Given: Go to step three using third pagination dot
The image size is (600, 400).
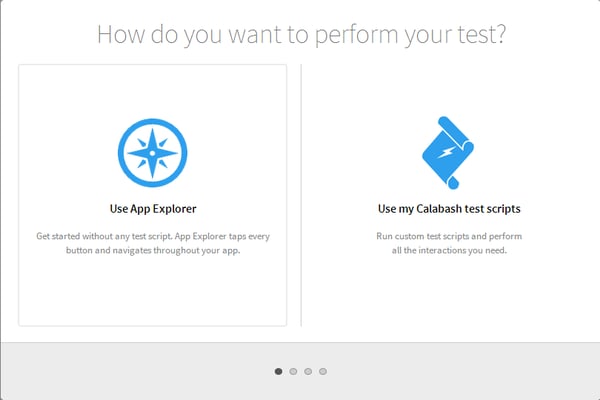Looking at the screenshot, I should pos(308,371).
